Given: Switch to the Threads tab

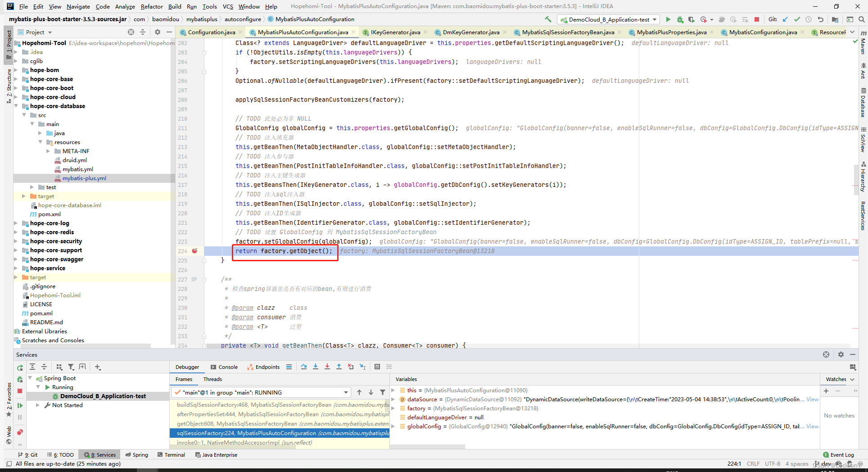Looking at the screenshot, I should click(x=212, y=379).
